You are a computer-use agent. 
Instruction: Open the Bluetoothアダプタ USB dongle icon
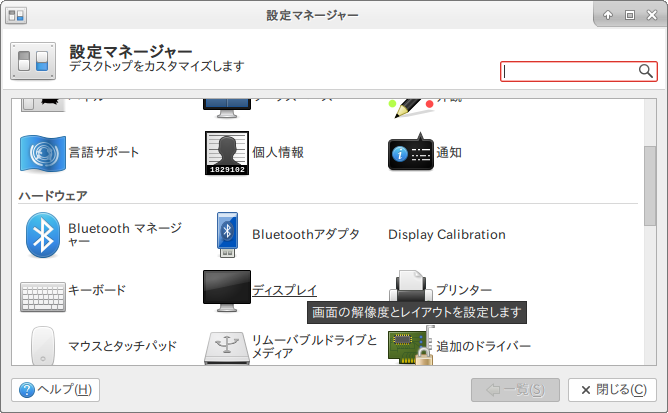click(227, 235)
